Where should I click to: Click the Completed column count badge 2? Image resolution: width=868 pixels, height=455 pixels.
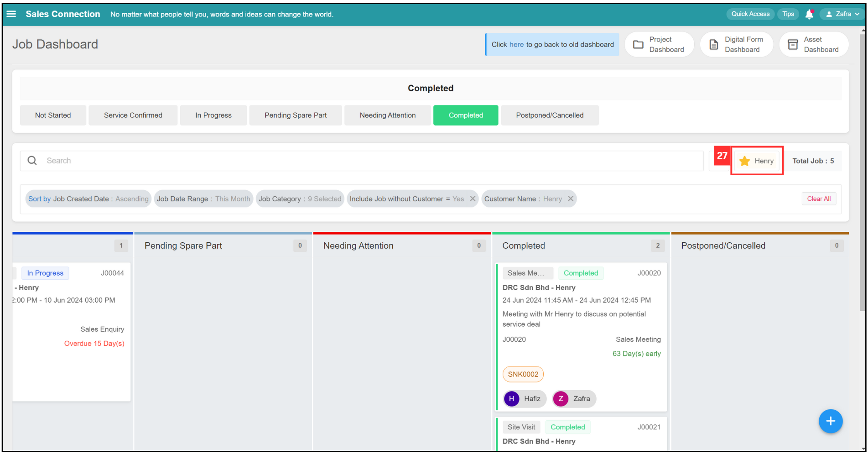[658, 246]
